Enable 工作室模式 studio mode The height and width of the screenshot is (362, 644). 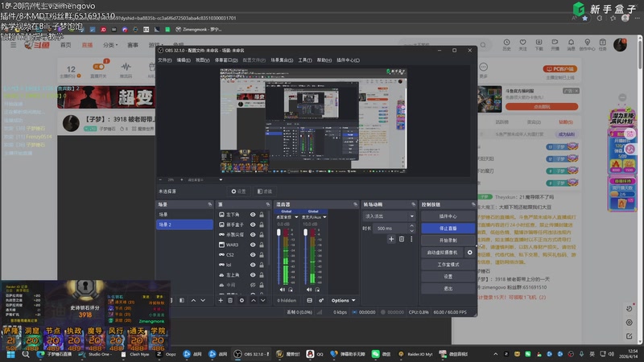pyautogui.click(x=448, y=265)
